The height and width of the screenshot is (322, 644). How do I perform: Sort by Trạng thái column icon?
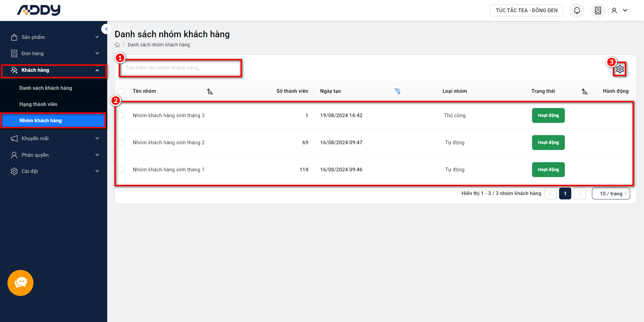pyautogui.click(x=584, y=91)
